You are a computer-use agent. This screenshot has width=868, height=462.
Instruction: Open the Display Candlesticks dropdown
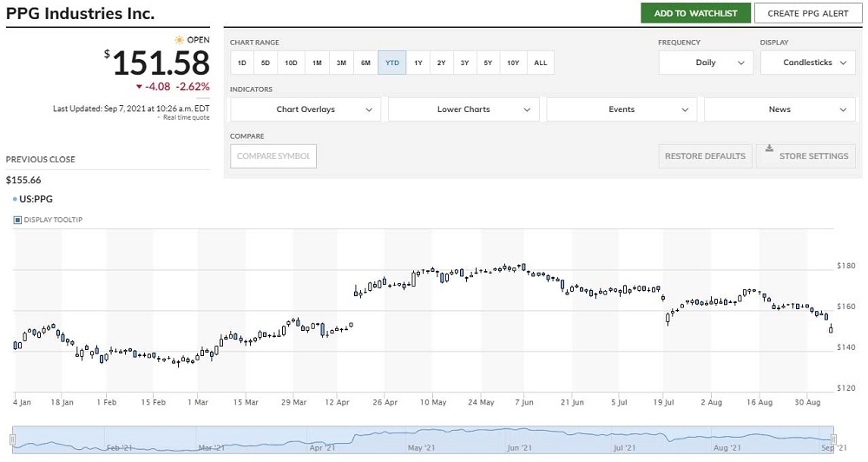click(807, 63)
